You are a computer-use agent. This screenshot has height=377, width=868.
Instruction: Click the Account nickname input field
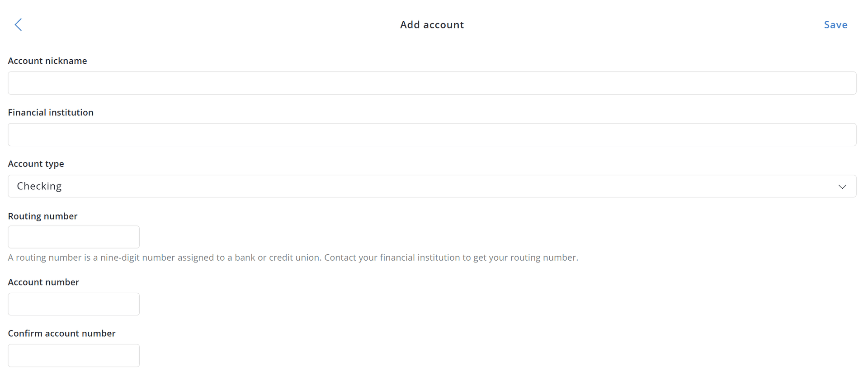pyautogui.click(x=432, y=83)
